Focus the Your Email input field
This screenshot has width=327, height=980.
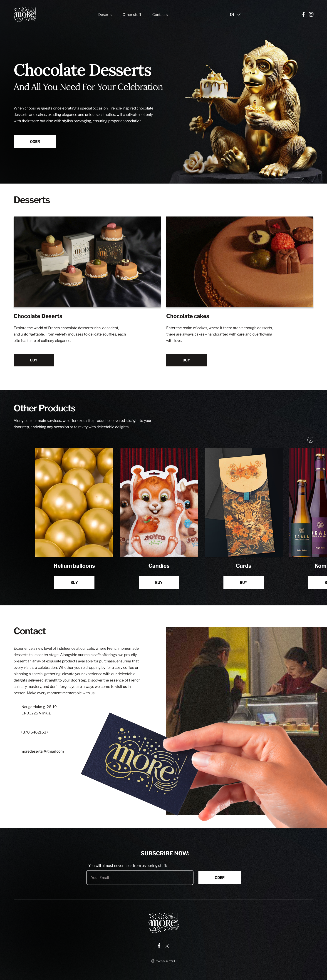140,878
